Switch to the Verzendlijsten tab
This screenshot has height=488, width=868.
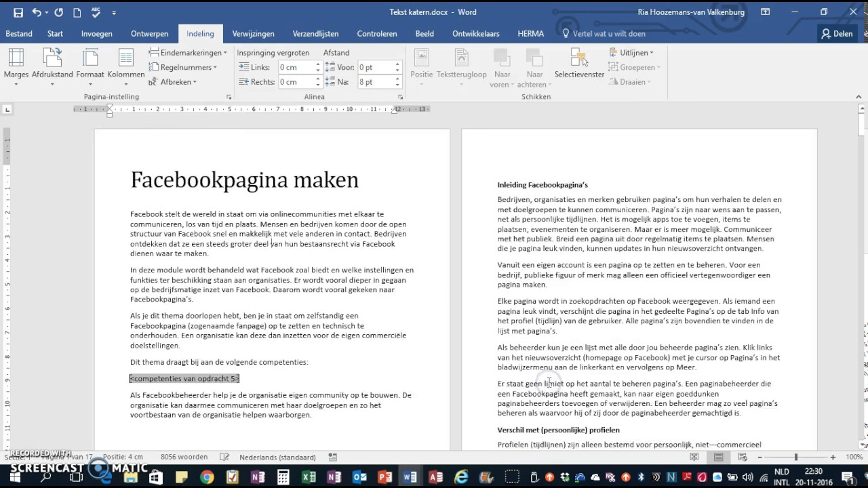point(316,33)
